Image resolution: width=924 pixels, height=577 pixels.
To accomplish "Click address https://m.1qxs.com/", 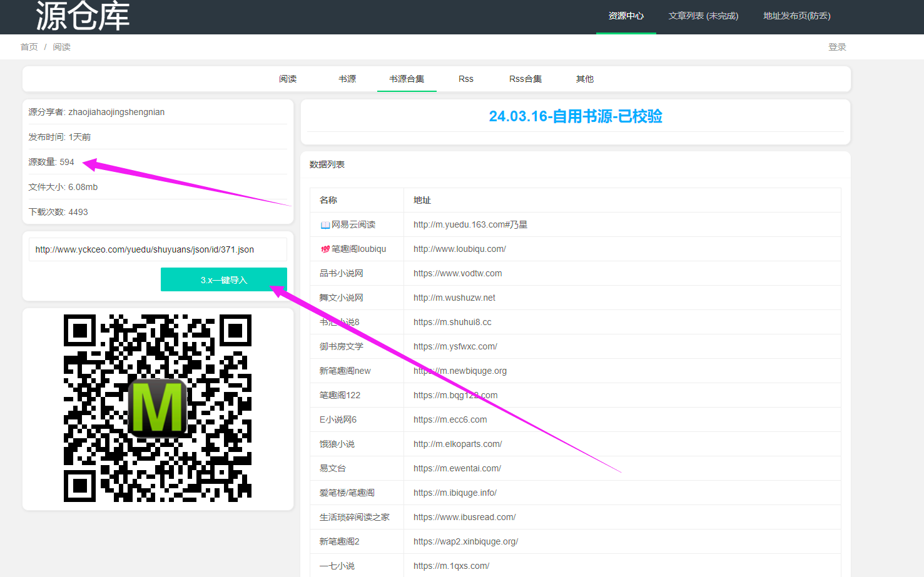I will tap(452, 566).
